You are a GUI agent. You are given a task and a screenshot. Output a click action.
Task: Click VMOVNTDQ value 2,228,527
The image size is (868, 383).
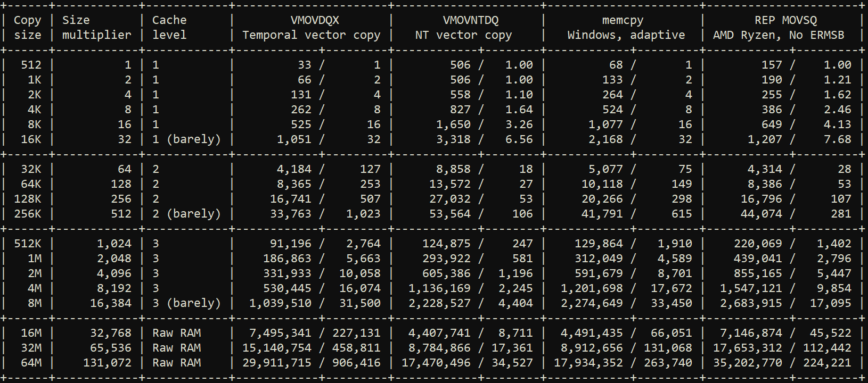440,303
